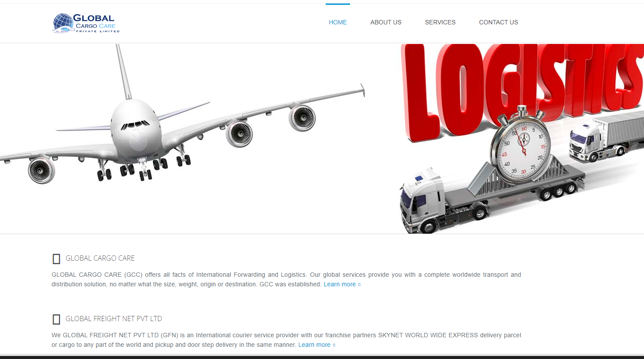Go to the HOME tab

[338, 22]
